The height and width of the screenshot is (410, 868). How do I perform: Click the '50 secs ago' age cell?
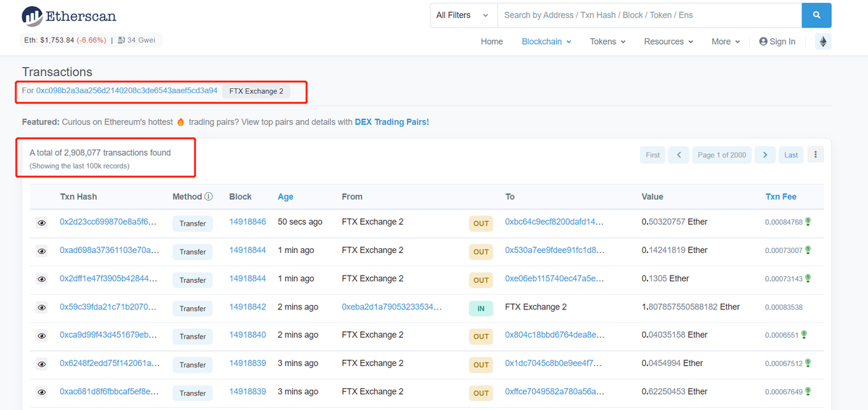pyautogui.click(x=299, y=222)
